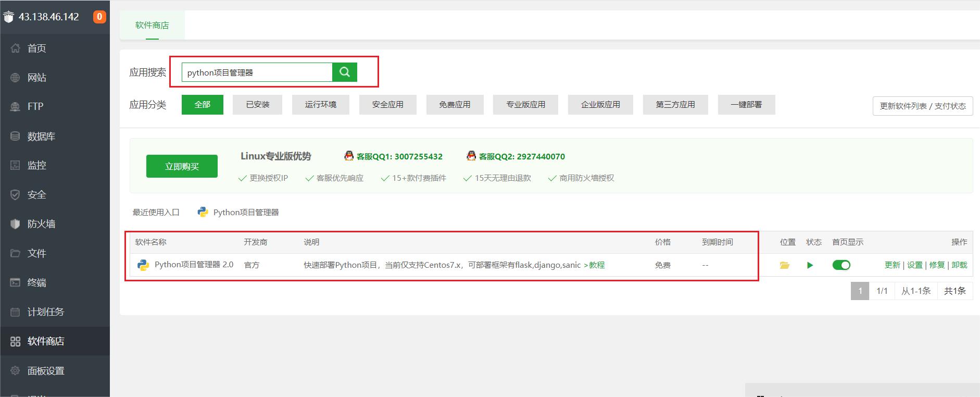Click 卸载 action link
980x397 pixels.
959,265
